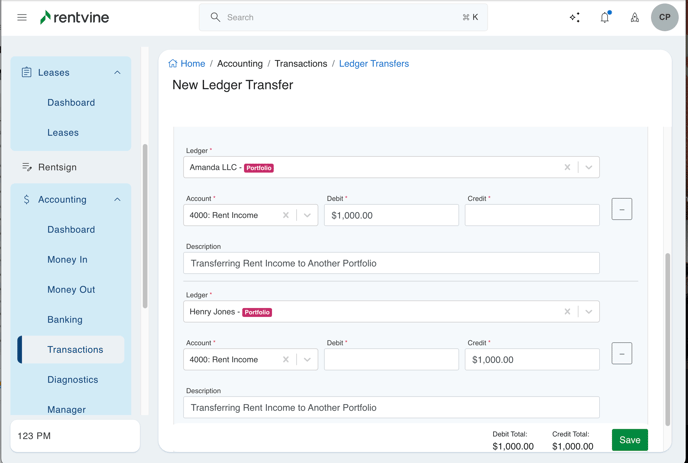The width and height of the screenshot is (688, 463).
Task: Open the notifications bell
Action: [605, 17]
